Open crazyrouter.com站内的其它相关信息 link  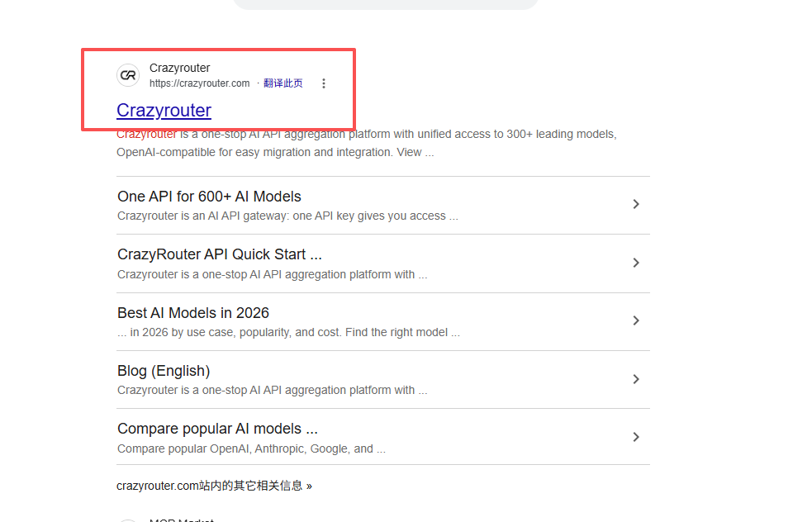[x=214, y=486]
